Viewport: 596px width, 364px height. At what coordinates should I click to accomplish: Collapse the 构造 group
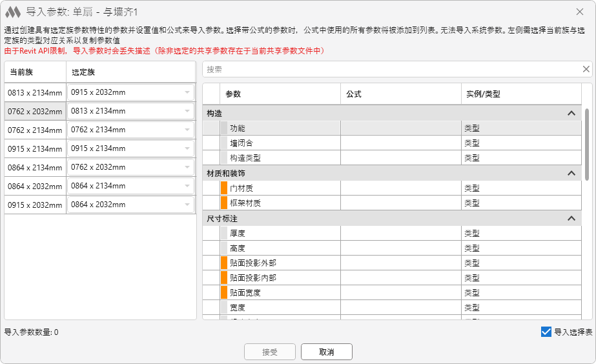[571, 114]
